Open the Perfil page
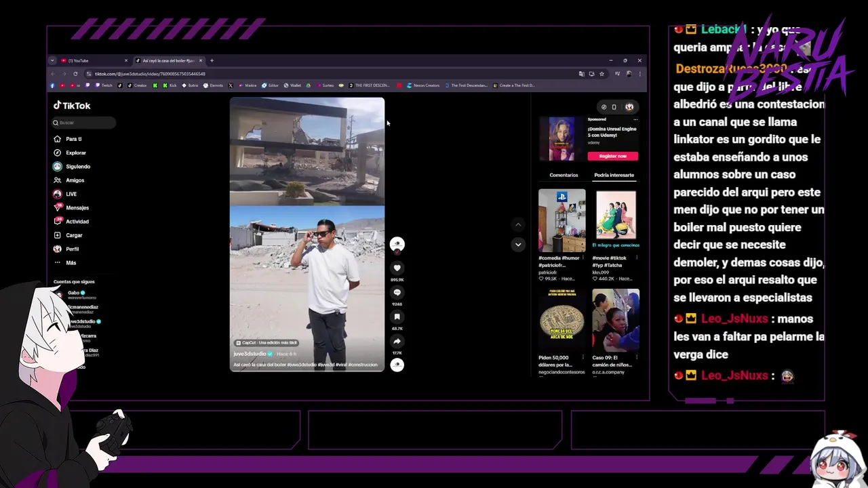This screenshot has width=868, height=488. click(66, 249)
